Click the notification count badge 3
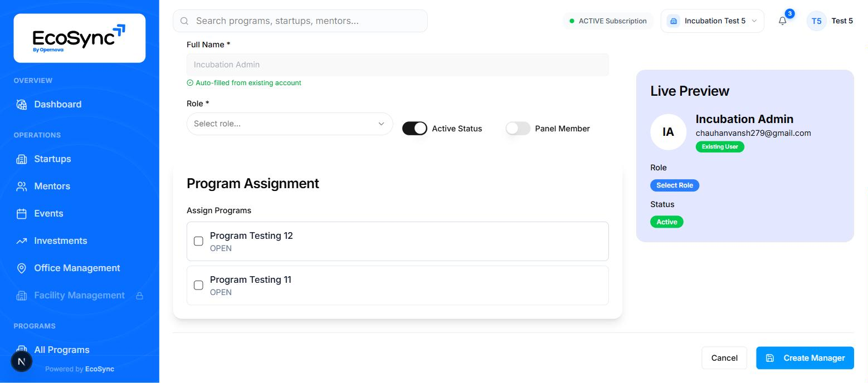This screenshot has height=383, width=868. tap(789, 14)
